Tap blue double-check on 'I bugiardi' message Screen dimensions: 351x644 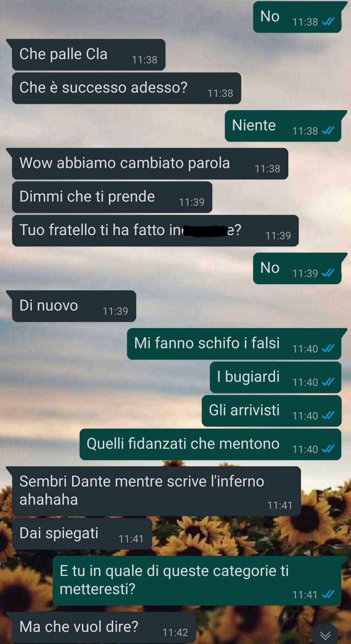pos(328,382)
